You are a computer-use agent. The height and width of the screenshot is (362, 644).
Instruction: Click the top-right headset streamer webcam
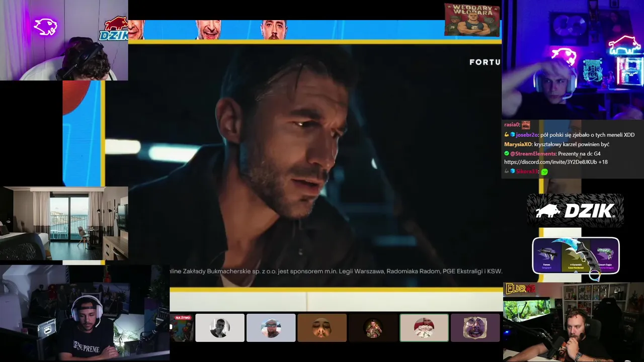pos(573,59)
